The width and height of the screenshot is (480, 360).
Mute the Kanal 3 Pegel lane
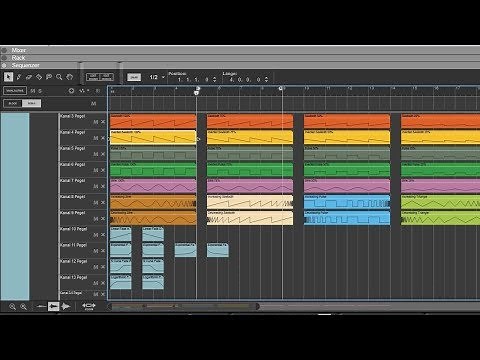tap(96, 122)
